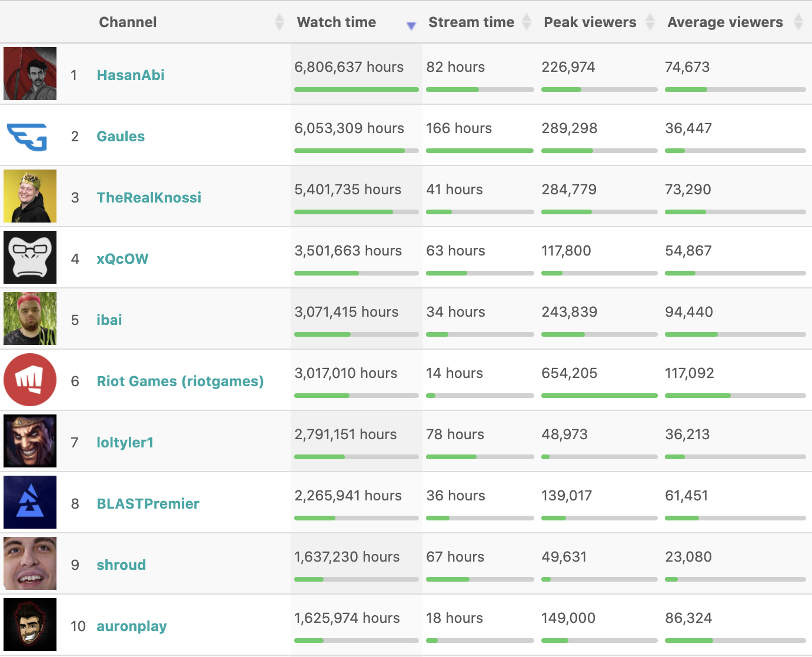Select 3,501,663 hours cell

pyautogui.click(x=348, y=251)
